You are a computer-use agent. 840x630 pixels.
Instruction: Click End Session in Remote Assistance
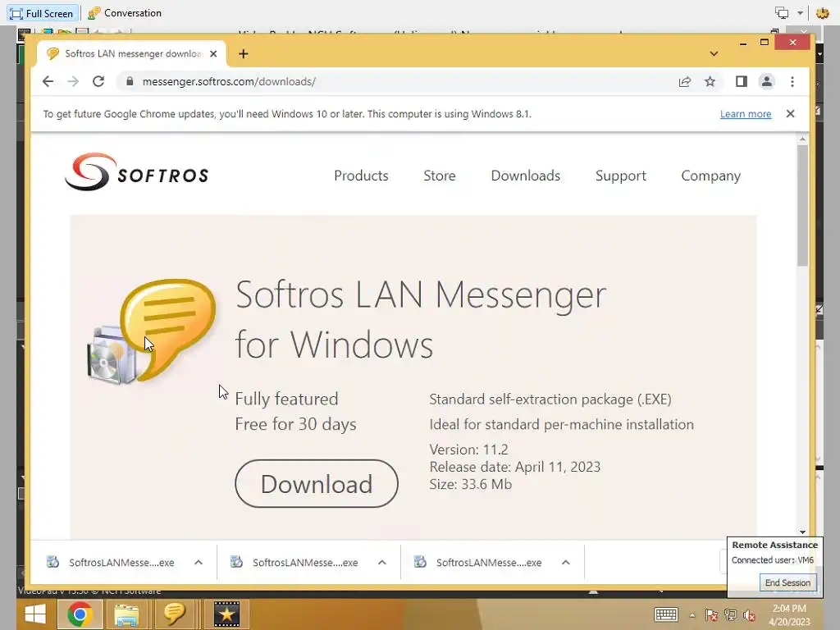(x=787, y=582)
